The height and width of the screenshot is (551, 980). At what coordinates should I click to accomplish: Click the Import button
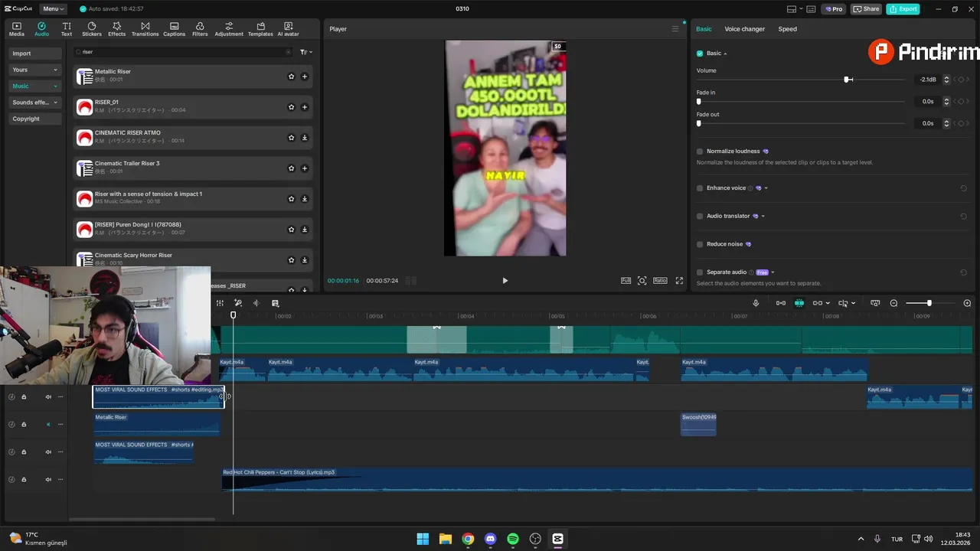click(35, 54)
